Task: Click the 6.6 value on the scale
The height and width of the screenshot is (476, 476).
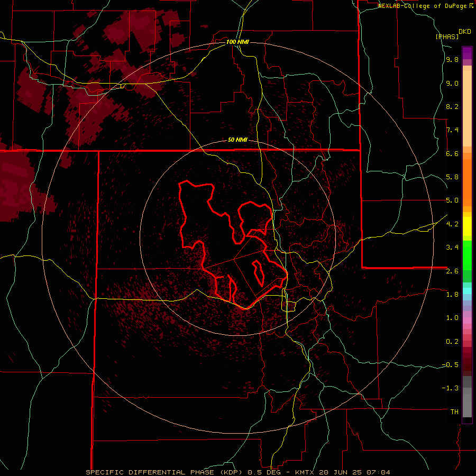Action: (x=452, y=153)
